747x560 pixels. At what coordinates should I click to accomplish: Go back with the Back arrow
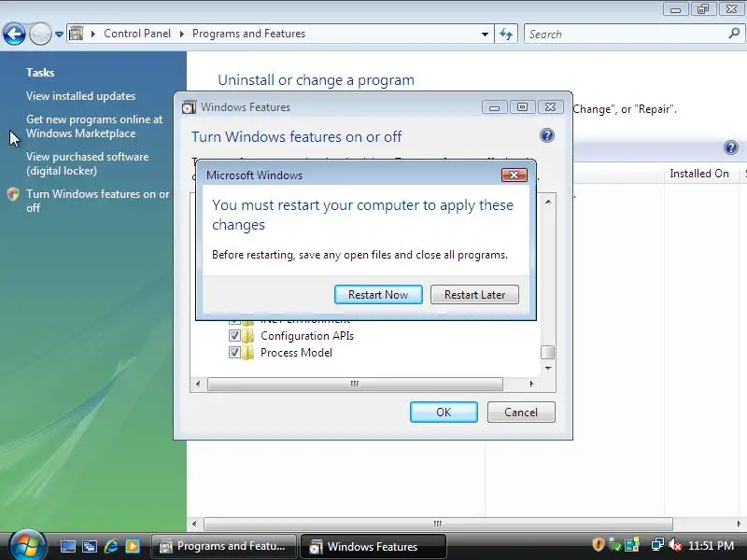pos(14,34)
